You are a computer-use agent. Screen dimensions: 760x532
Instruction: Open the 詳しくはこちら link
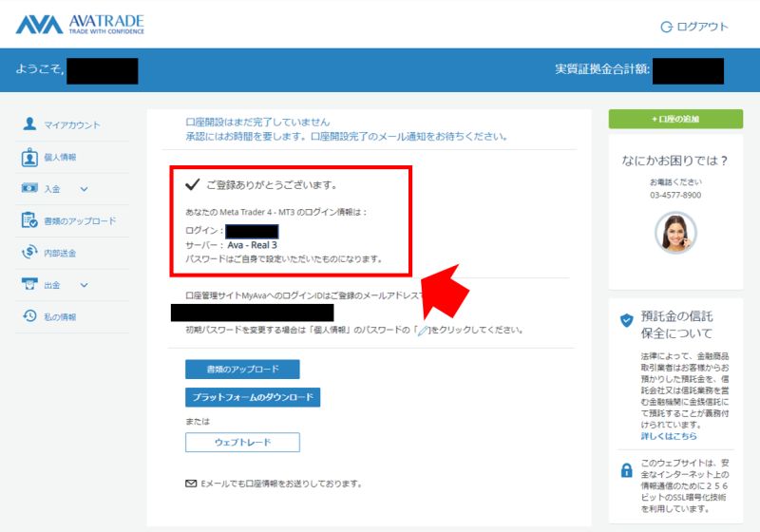pos(669,436)
